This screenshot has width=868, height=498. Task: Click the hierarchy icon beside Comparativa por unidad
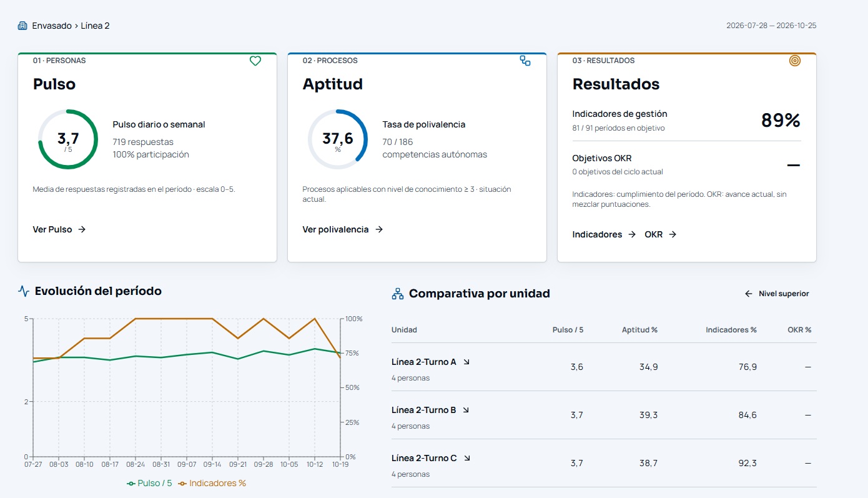pyautogui.click(x=397, y=294)
